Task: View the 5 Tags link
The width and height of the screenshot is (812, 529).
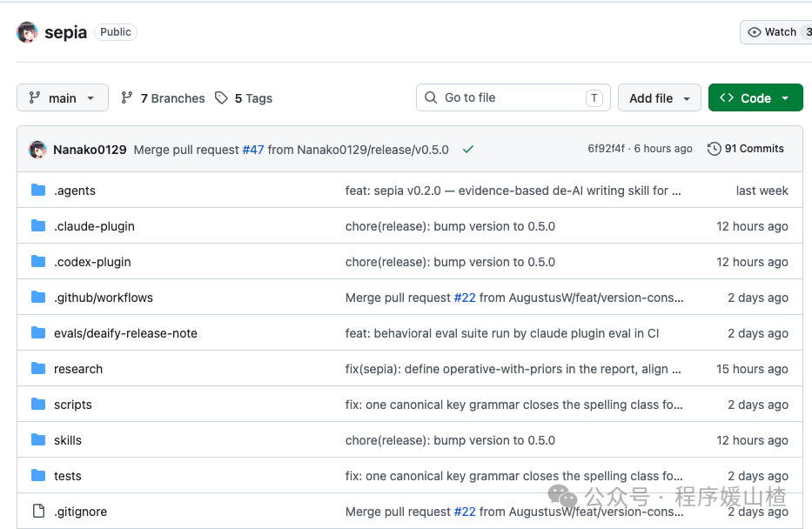Action: coord(244,97)
